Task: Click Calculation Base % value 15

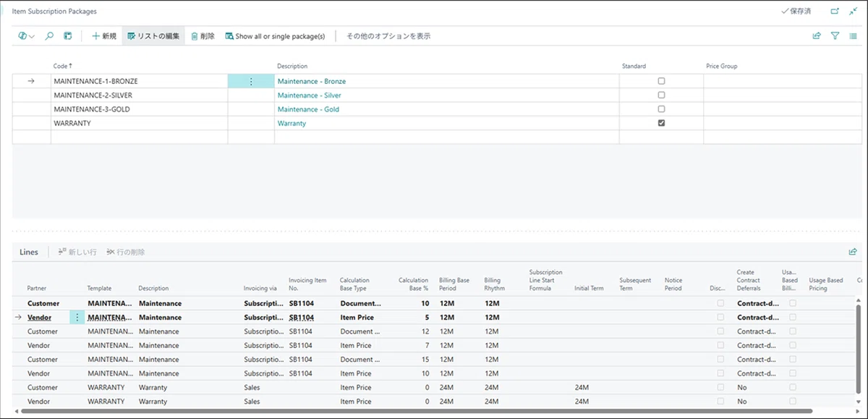Action: pos(425,359)
